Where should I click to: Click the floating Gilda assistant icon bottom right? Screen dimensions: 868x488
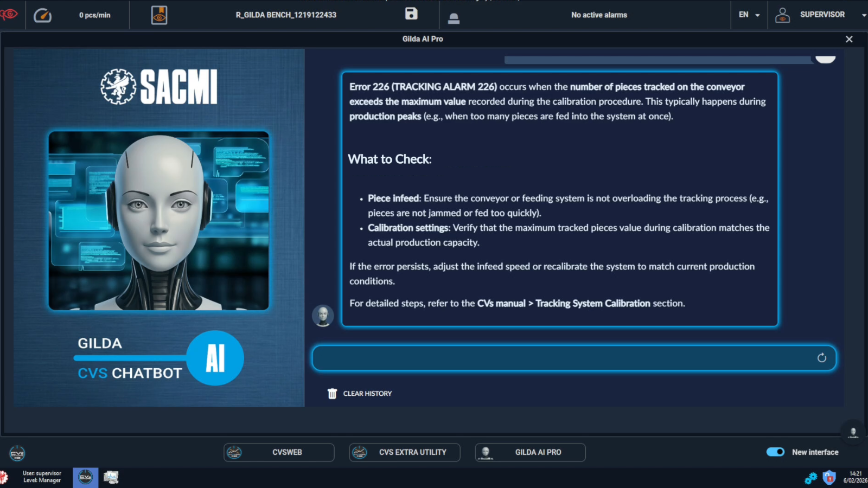pyautogui.click(x=853, y=432)
